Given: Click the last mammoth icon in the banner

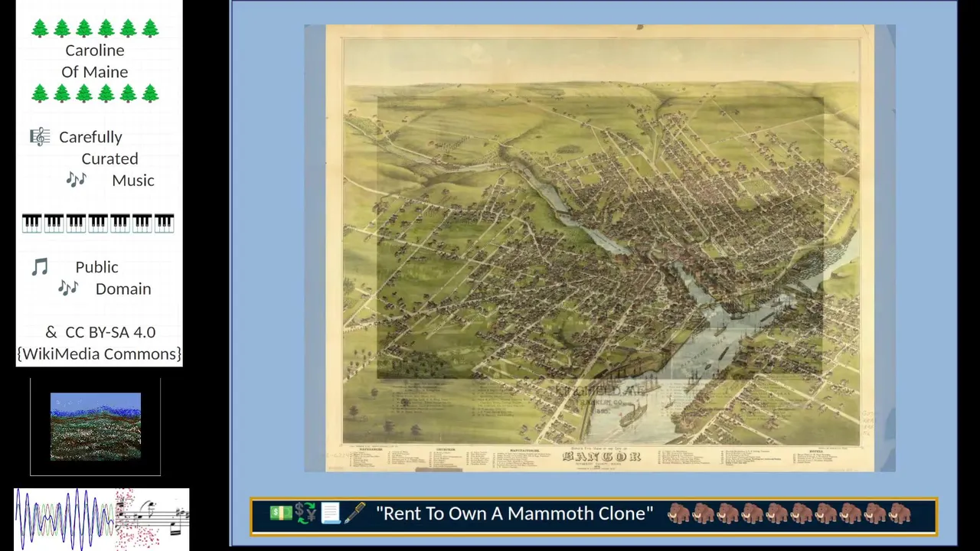Looking at the screenshot, I should (899, 514).
